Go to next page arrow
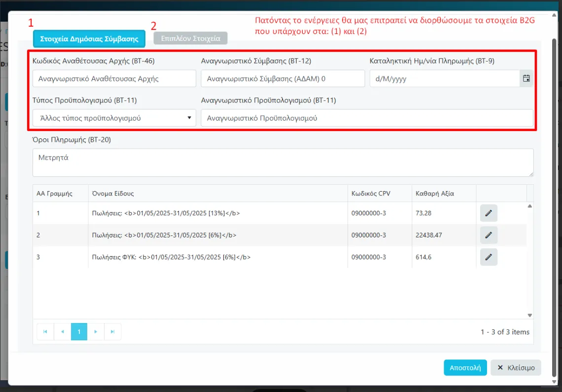 (x=96, y=332)
